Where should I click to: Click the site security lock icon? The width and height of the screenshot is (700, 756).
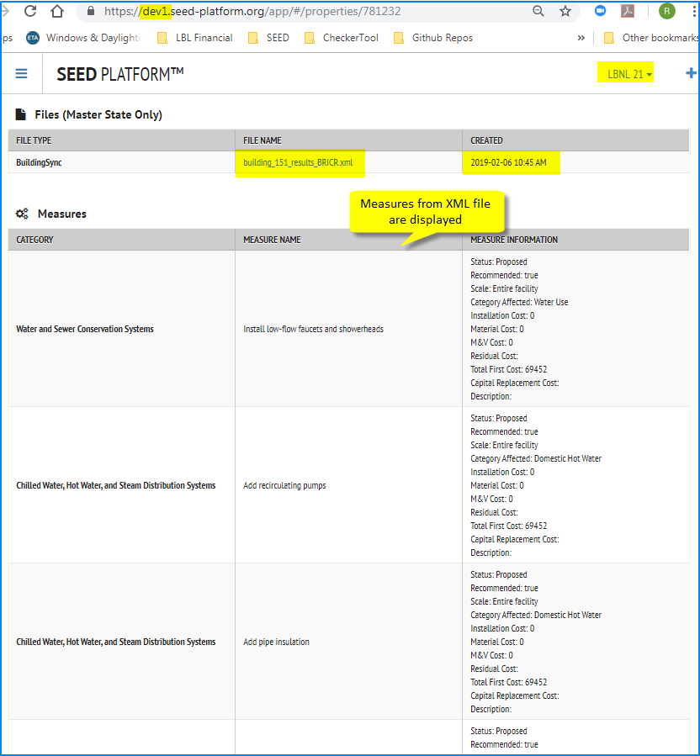[89, 12]
